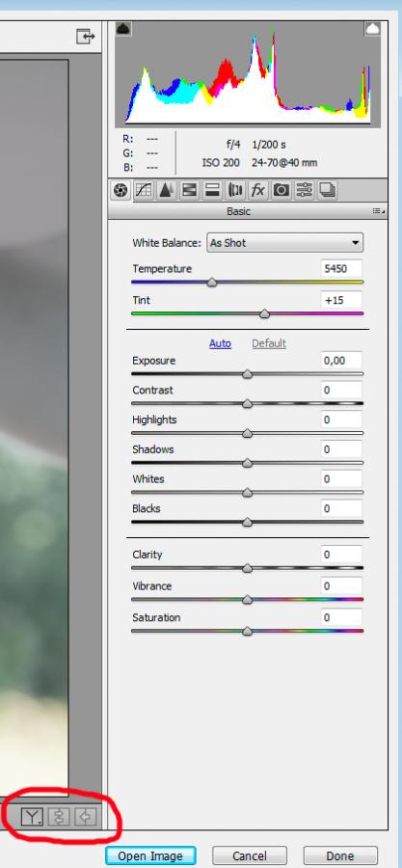This screenshot has height=868, width=402.
Task: Click the Cancel button
Action: coord(250,856)
